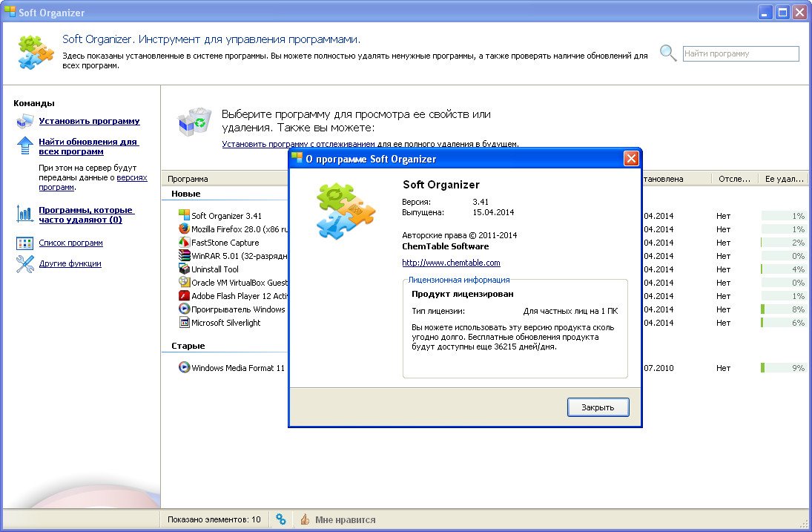
Task: Click the Новые group header
Action: [x=186, y=194]
